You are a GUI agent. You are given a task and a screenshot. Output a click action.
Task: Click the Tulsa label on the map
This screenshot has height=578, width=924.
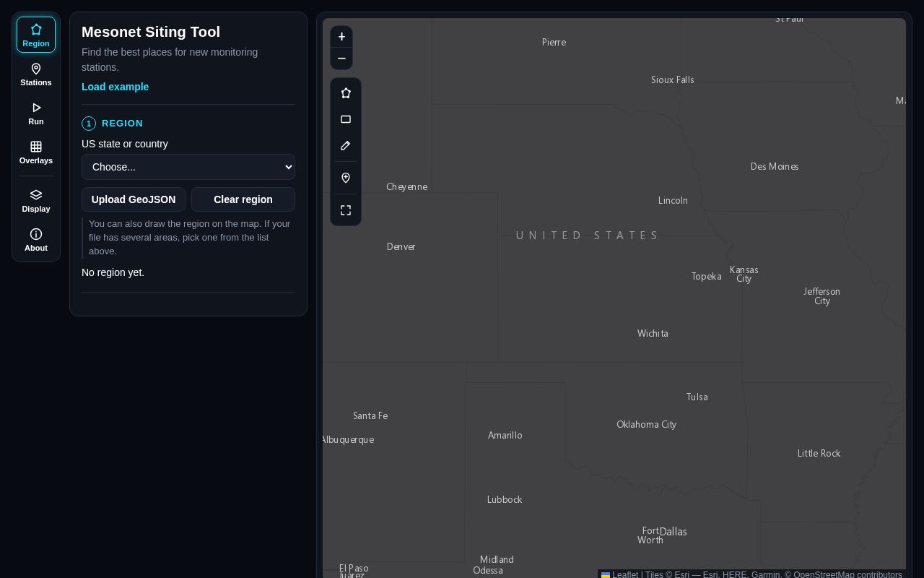pyautogui.click(x=697, y=397)
